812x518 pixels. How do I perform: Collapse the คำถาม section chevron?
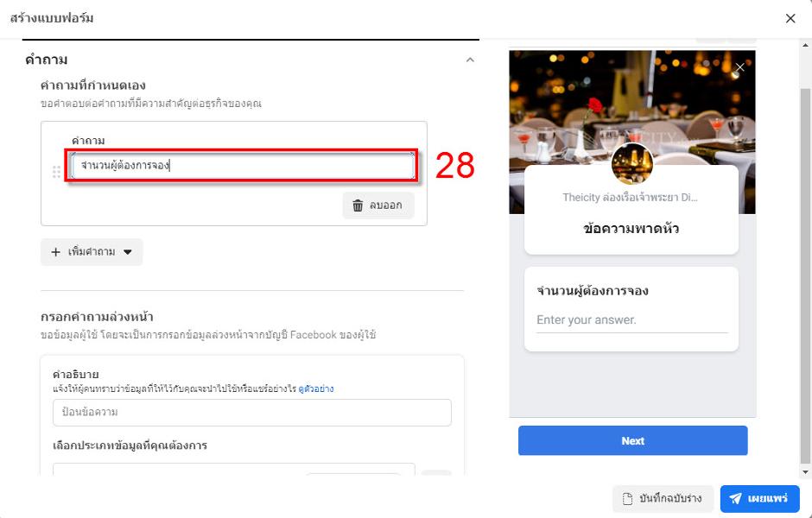click(x=470, y=60)
